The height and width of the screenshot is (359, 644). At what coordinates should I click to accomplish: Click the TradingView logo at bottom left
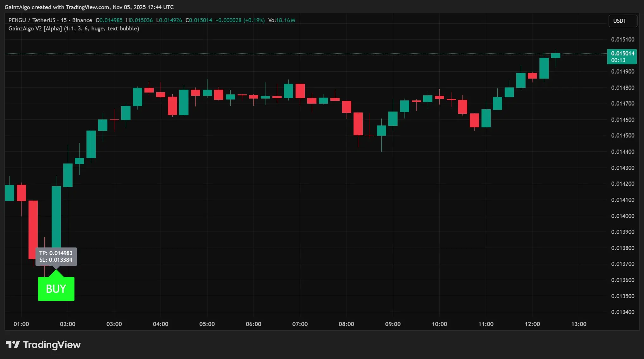(43, 345)
